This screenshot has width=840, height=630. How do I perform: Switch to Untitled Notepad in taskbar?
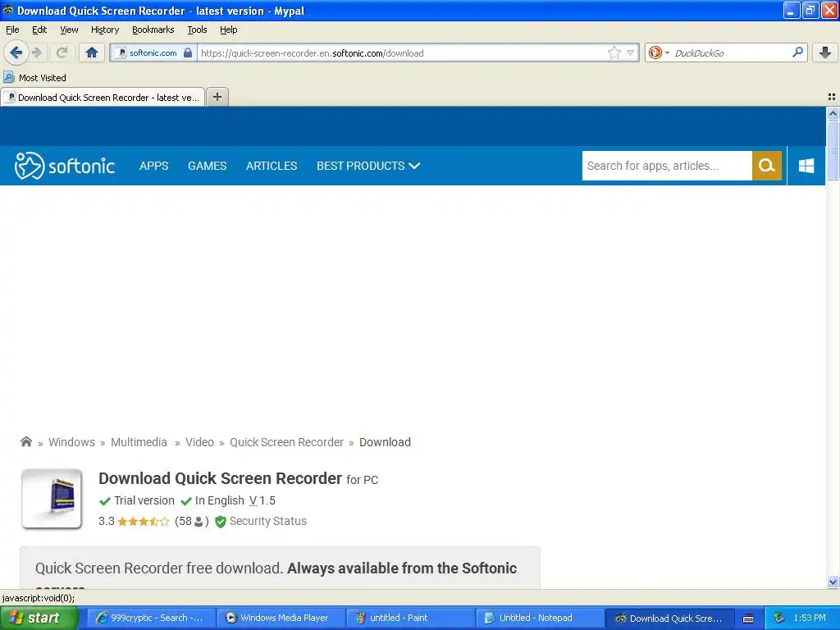pos(540,618)
